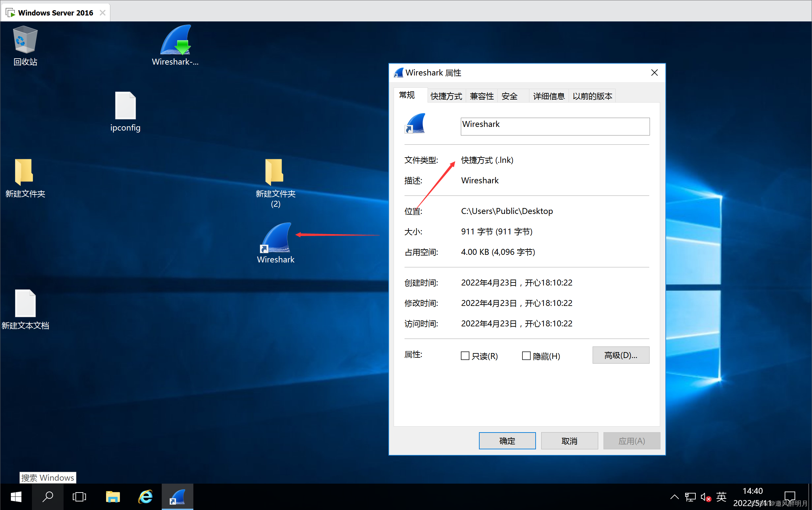This screenshot has width=812, height=510.
Task: Select the 新建文本文档 file icon
Action: 25,310
